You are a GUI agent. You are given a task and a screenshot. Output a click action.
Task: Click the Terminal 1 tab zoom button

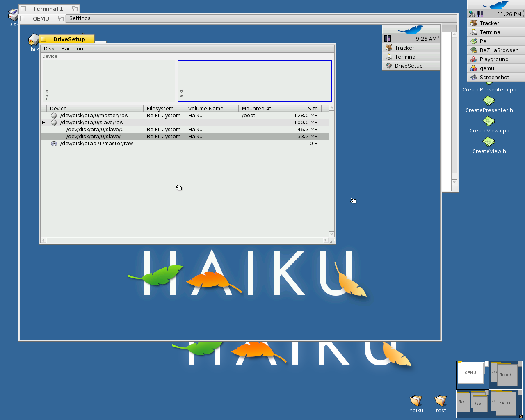[75, 9]
